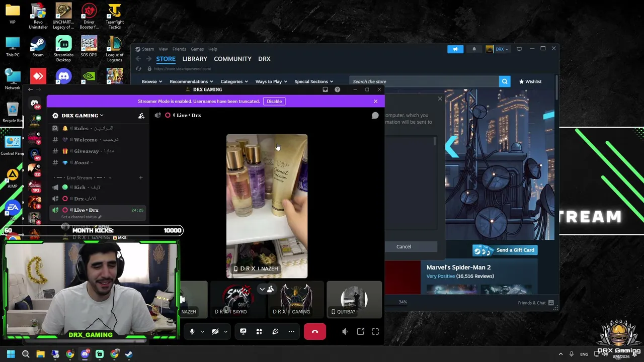The image size is (644, 362).
Task: Open the Steam Wishlist
Action: 530,81
